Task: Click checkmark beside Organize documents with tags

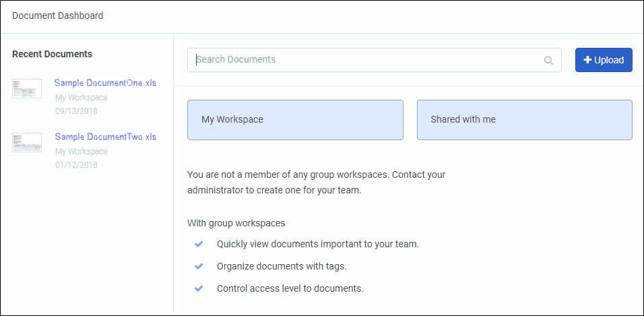Action: coord(199,266)
